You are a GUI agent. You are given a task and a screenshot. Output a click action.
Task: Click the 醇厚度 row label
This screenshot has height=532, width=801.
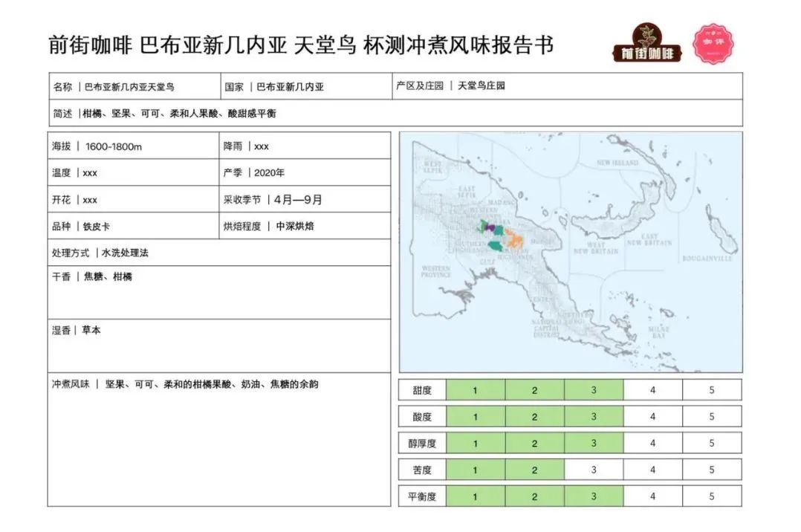[423, 443]
